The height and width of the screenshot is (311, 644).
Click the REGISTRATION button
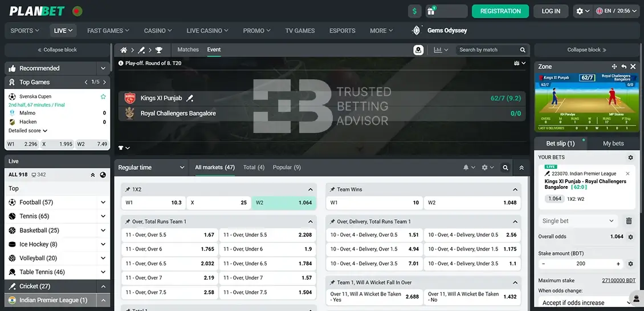click(500, 11)
